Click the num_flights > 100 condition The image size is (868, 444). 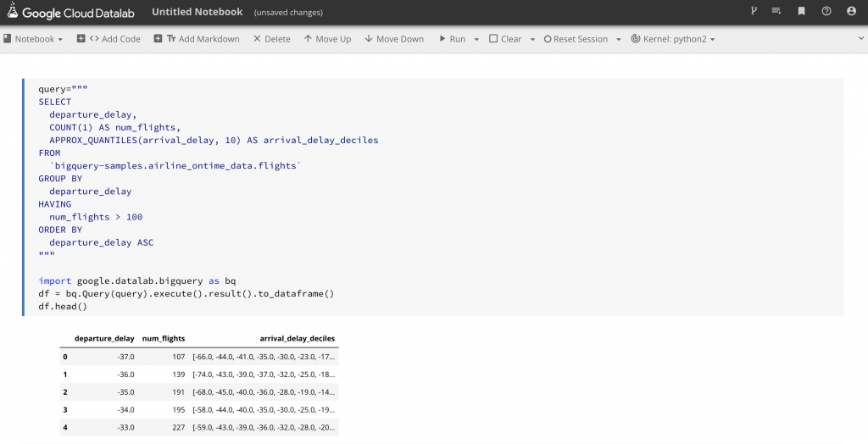(96, 217)
